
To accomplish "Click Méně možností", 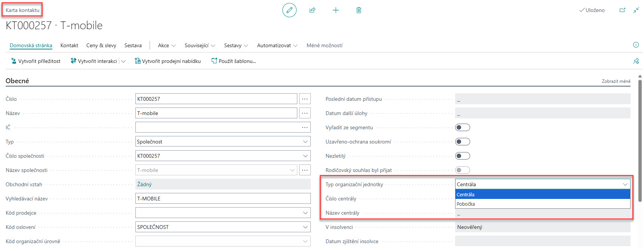I will tap(325, 45).
